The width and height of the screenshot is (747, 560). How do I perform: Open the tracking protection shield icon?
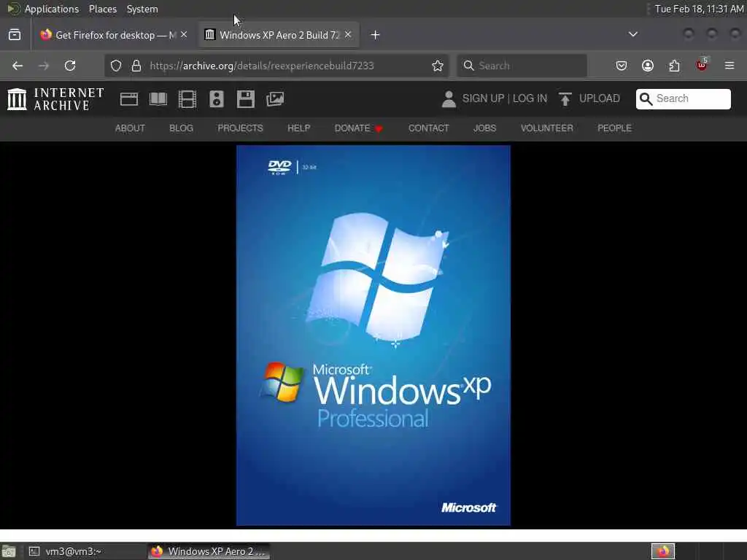pos(116,66)
